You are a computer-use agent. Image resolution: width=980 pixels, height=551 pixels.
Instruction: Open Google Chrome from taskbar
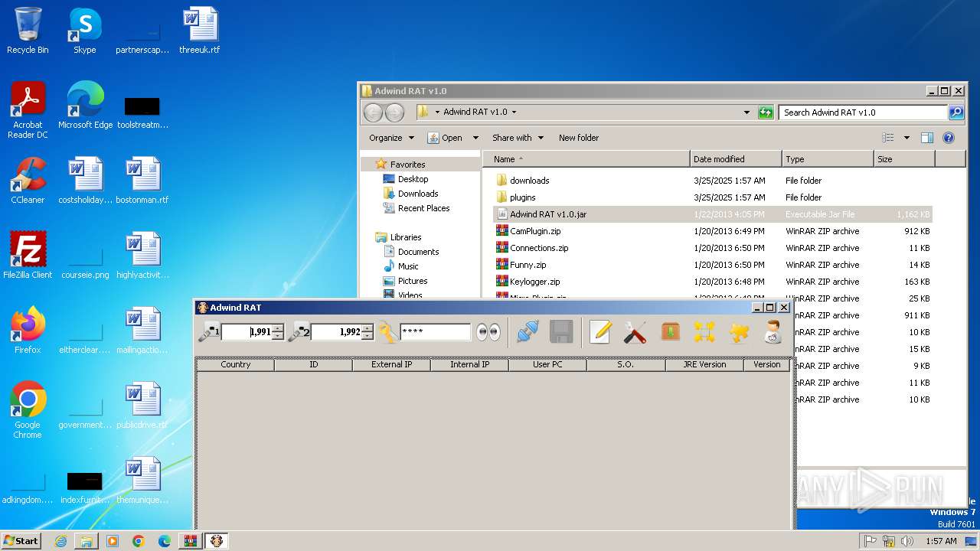(139, 541)
